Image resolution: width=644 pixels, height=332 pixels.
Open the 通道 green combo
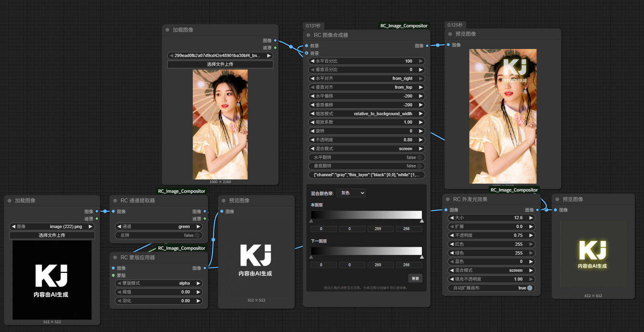[x=159, y=227]
